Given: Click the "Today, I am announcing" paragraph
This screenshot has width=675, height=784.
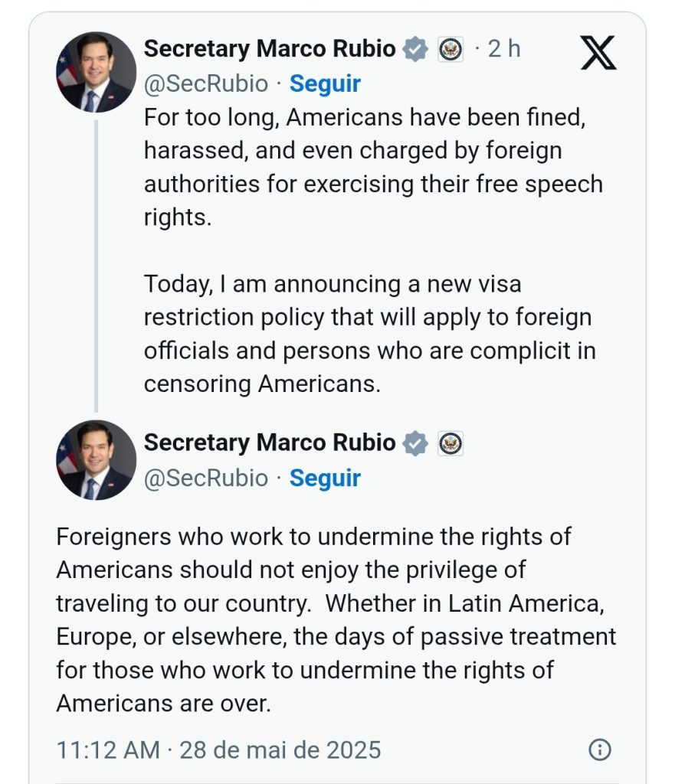Looking at the screenshot, I should click(369, 333).
